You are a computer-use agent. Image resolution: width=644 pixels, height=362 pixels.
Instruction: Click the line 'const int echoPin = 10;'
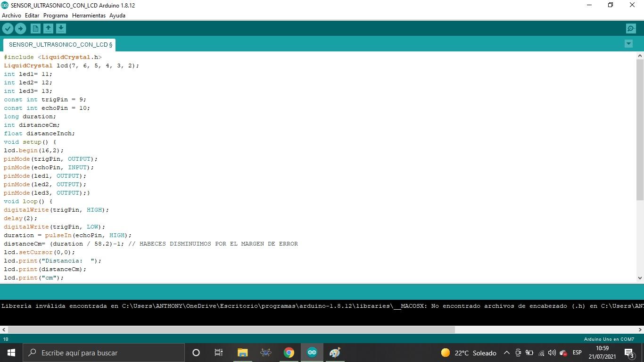pyautogui.click(x=47, y=108)
